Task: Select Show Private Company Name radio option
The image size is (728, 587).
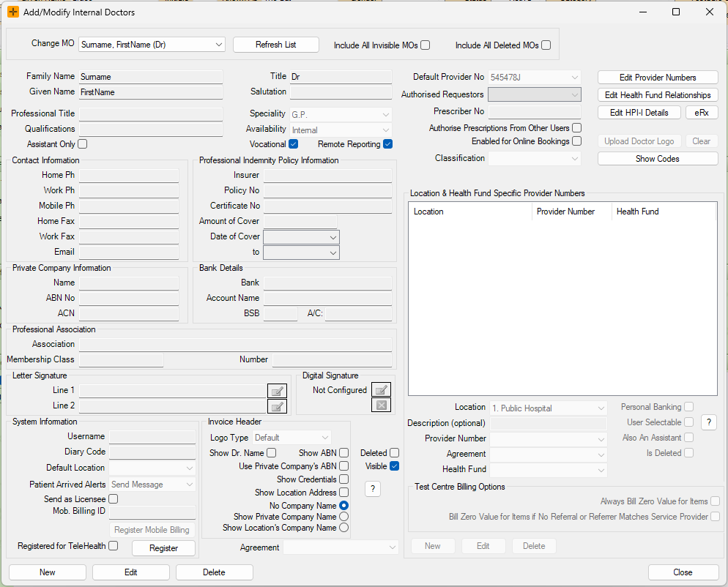Action: click(343, 517)
